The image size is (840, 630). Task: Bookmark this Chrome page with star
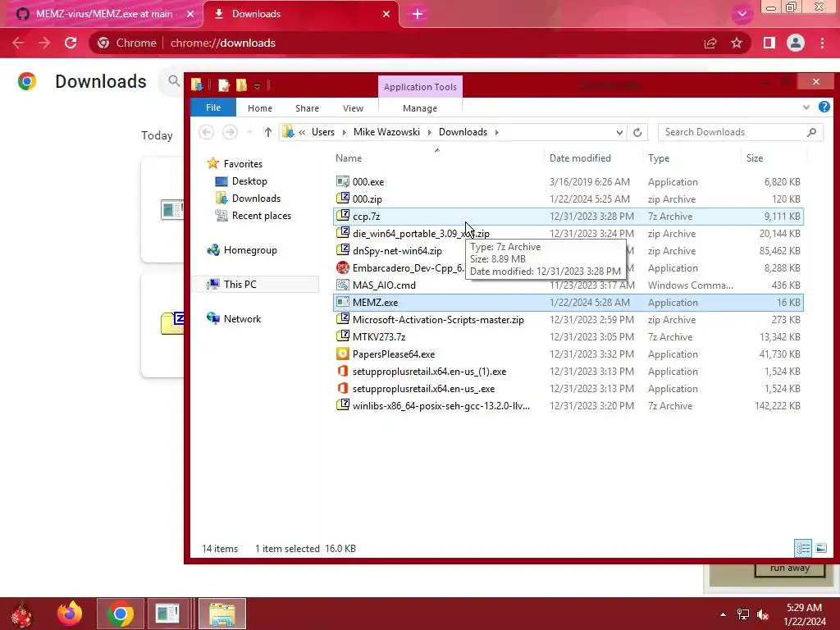coord(737,43)
